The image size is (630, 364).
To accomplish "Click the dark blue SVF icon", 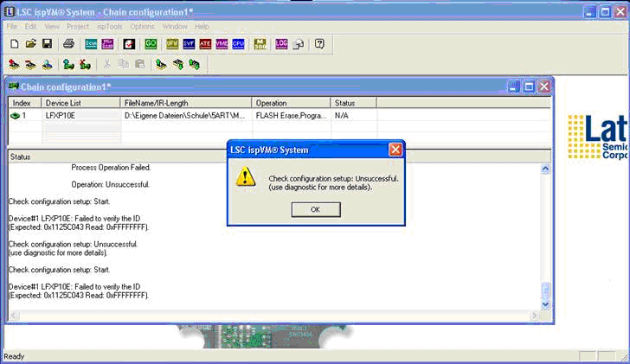I will click(x=189, y=44).
